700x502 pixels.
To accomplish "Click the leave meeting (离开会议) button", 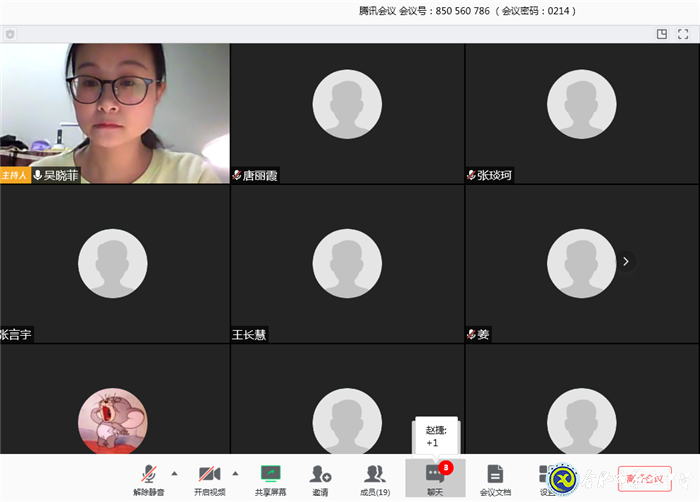I will 644,478.
